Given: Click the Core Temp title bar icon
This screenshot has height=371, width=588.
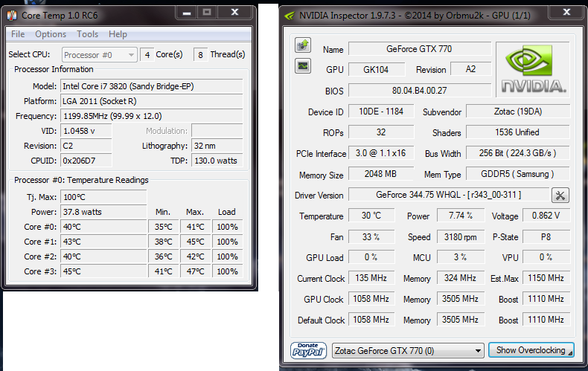Looking at the screenshot, I should click(12, 16).
